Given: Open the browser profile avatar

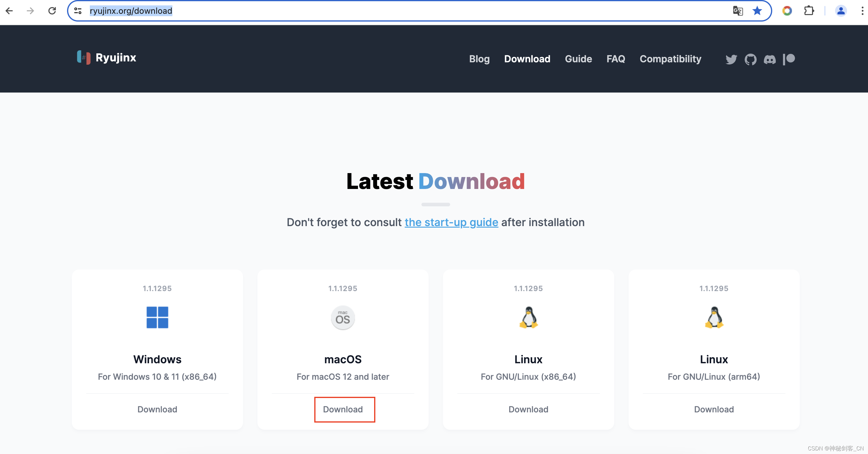Looking at the screenshot, I should coord(841,11).
